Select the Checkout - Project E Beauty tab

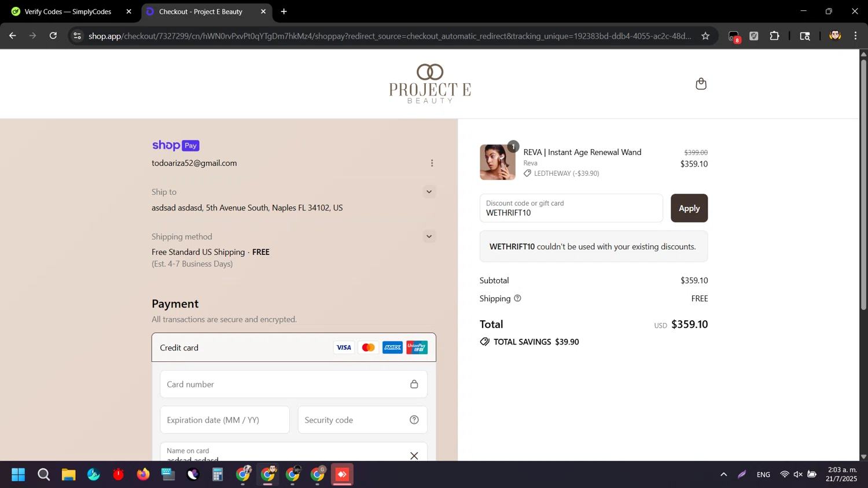click(200, 12)
